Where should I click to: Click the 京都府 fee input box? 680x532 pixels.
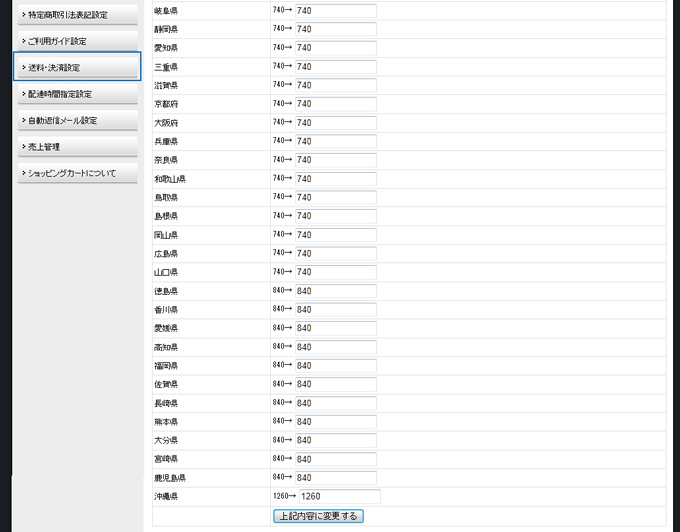335,104
